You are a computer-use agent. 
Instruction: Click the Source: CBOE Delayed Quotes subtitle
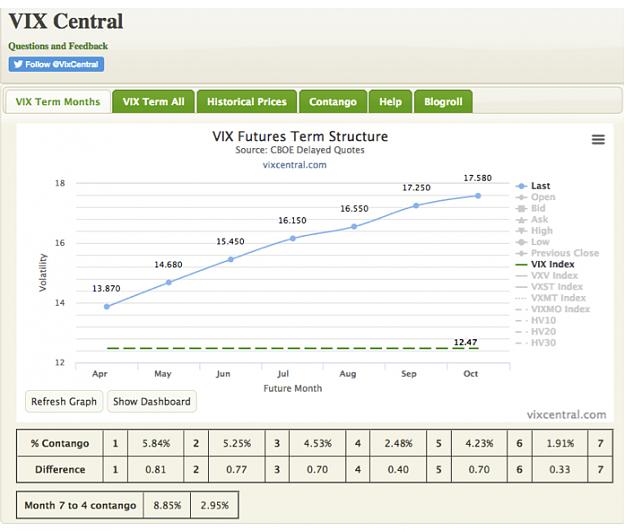pos(300,150)
